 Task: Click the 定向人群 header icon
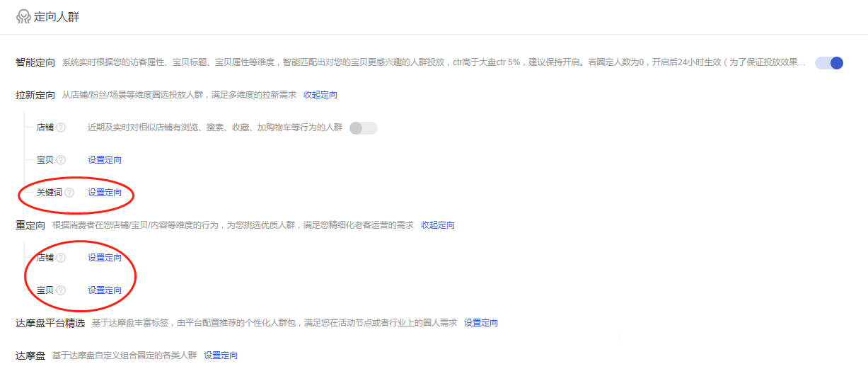[x=23, y=16]
